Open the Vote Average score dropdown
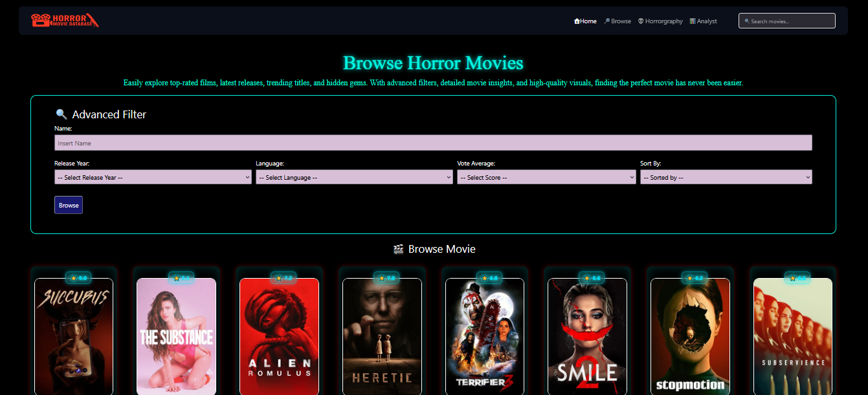Screen dimensions: 868x395 point(546,177)
